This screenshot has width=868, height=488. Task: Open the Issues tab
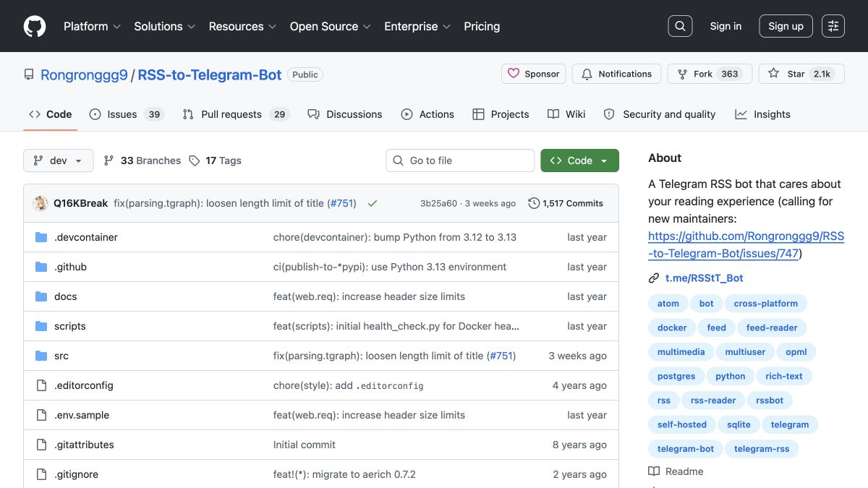pyautogui.click(x=127, y=114)
